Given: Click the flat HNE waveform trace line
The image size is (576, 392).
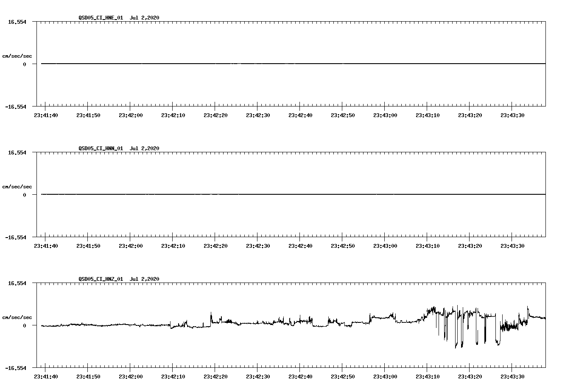Looking at the screenshot, I should (293, 64).
